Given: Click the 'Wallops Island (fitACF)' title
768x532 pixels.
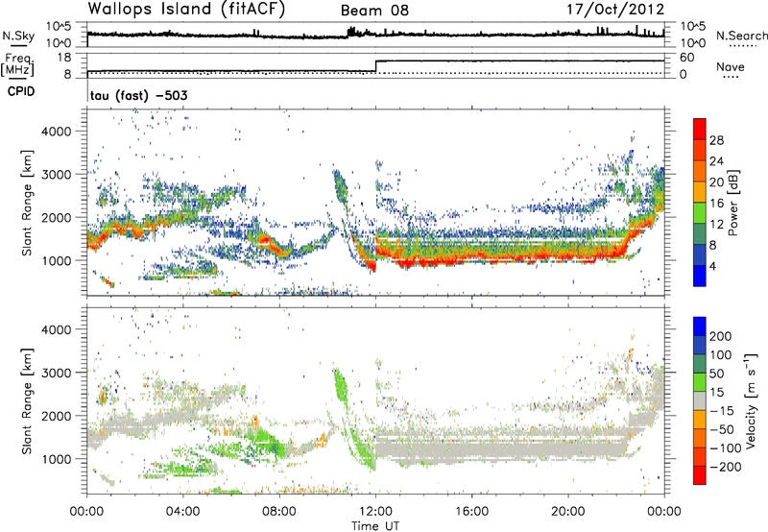Looking at the screenshot, I should [x=186, y=10].
